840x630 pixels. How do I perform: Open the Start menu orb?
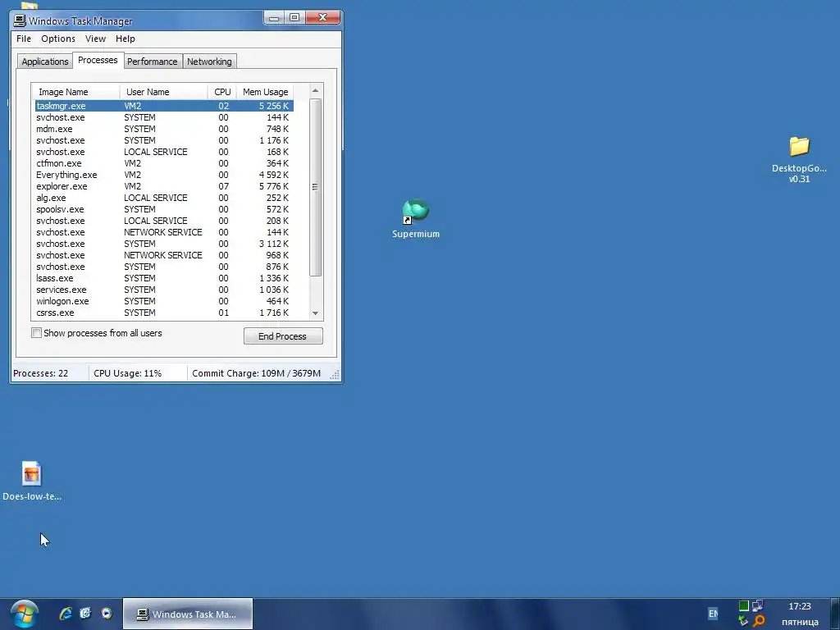coord(24,614)
